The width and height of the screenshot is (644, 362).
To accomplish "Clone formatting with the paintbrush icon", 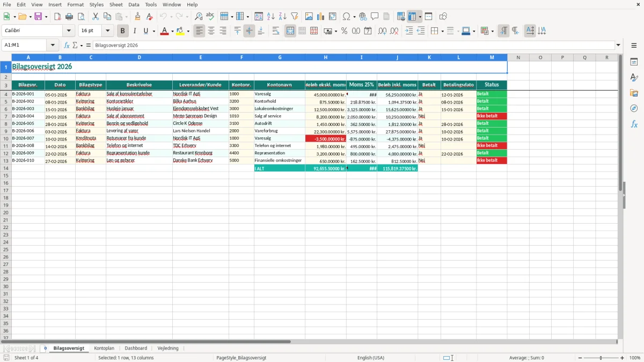I will 138,17.
